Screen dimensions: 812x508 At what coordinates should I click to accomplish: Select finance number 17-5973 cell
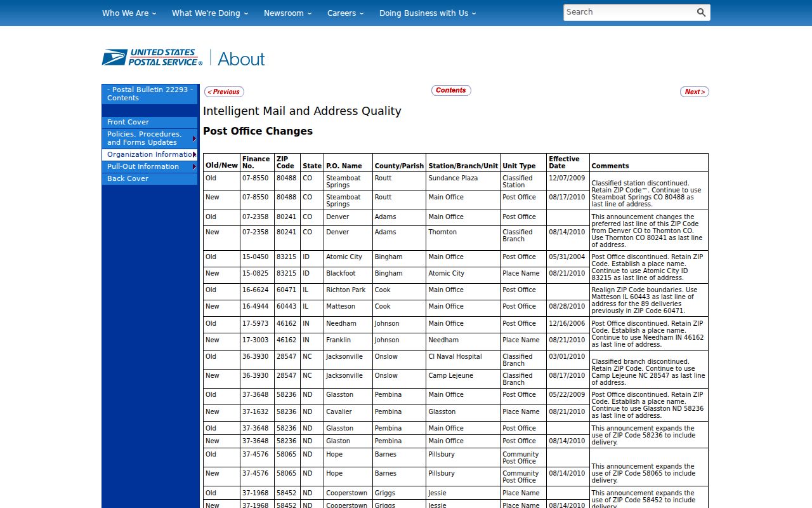tap(257, 325)
